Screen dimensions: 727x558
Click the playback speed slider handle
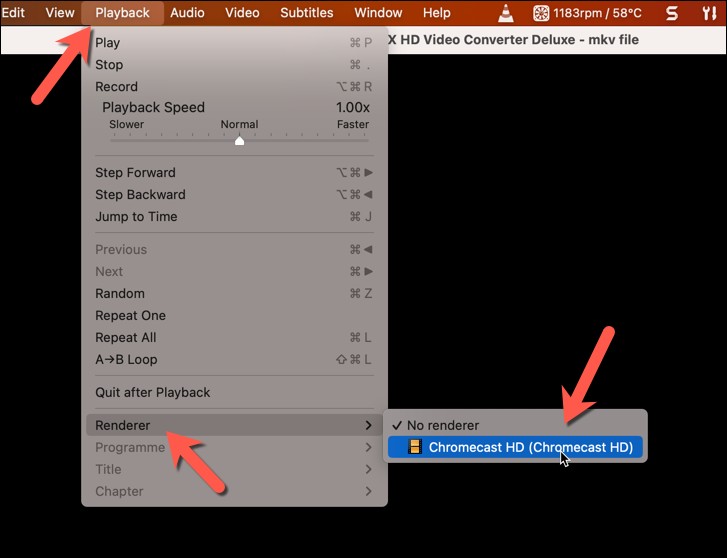[x=239, y=140]
